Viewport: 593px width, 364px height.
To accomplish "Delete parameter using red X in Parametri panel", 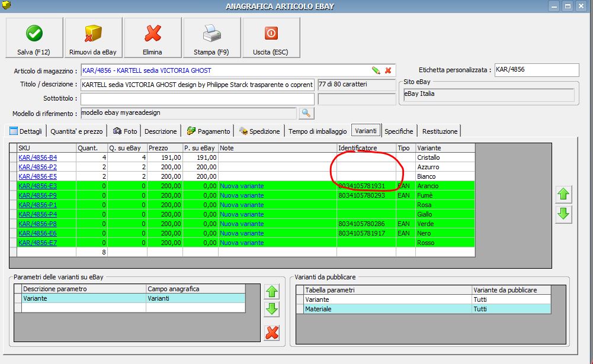I will click(x=272, y=332).
